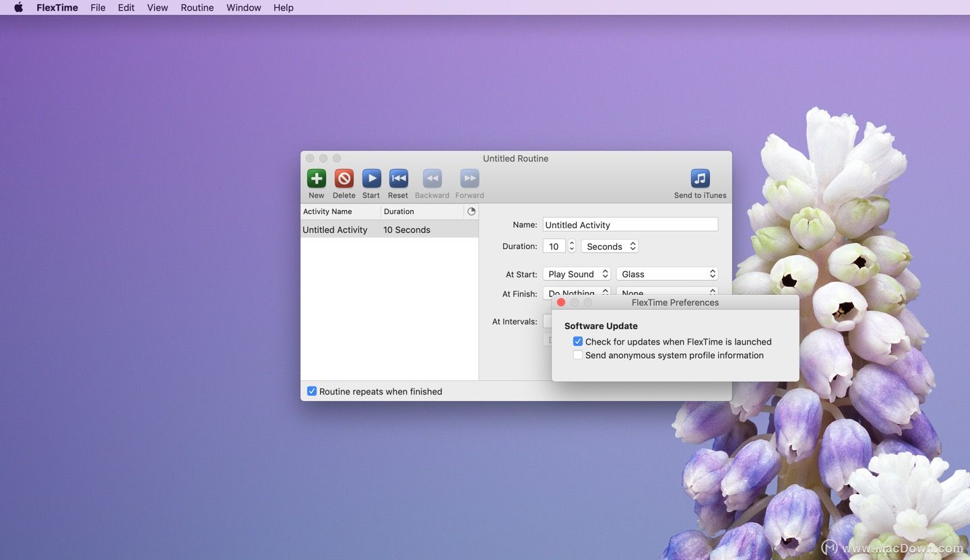
Task: Click the FlexTime Preferences title bar
Action: tap(676, 302)
